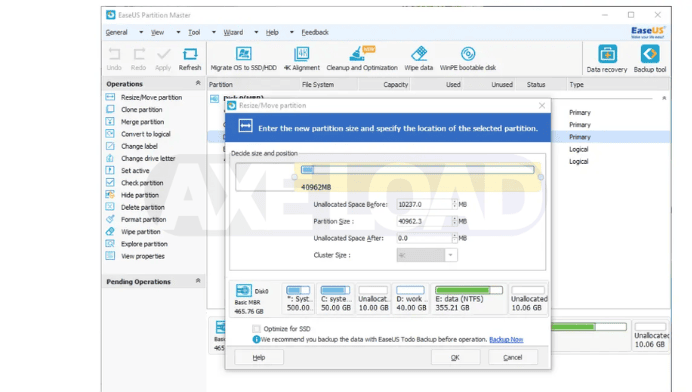Open the Feedback menu
The height and width of the screenshot is (392, 692).
point(315,32)
